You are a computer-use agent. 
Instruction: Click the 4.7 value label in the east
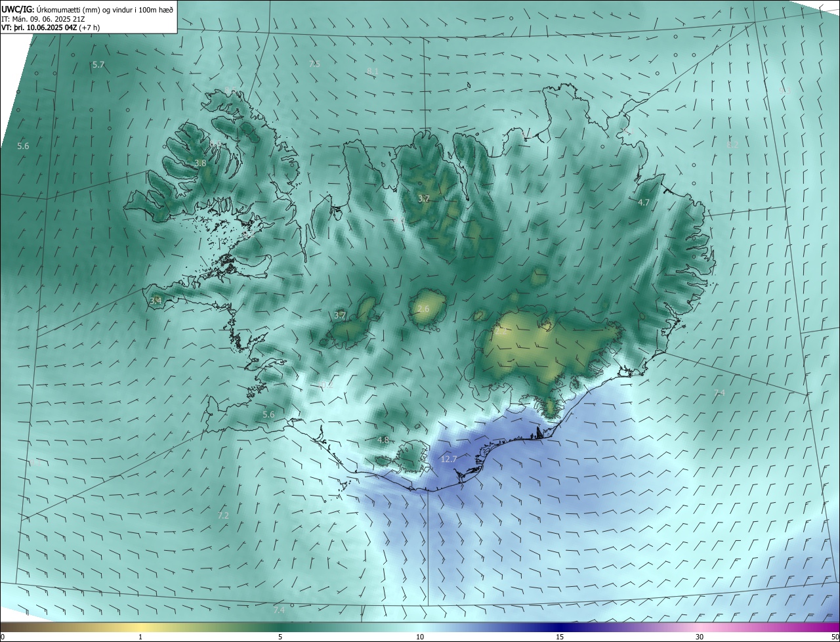[644, 202]
